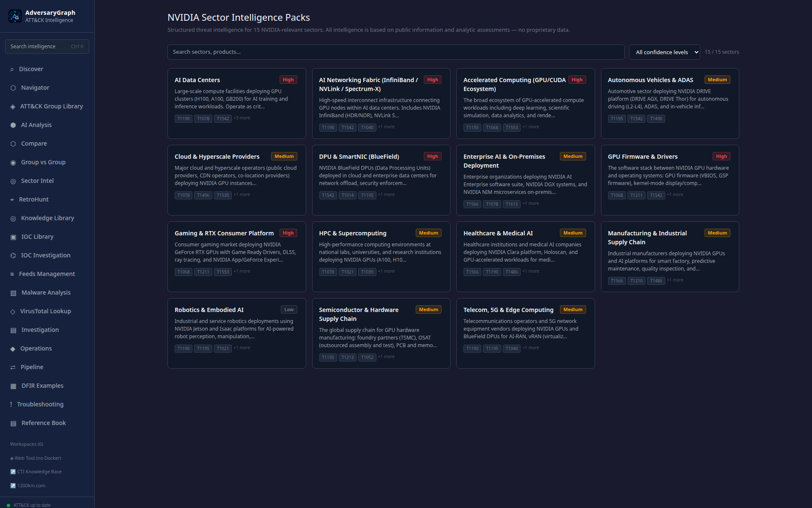Click the Malware Analysis icon
Screen dimensions: 812x508
(x=13, y=293)
